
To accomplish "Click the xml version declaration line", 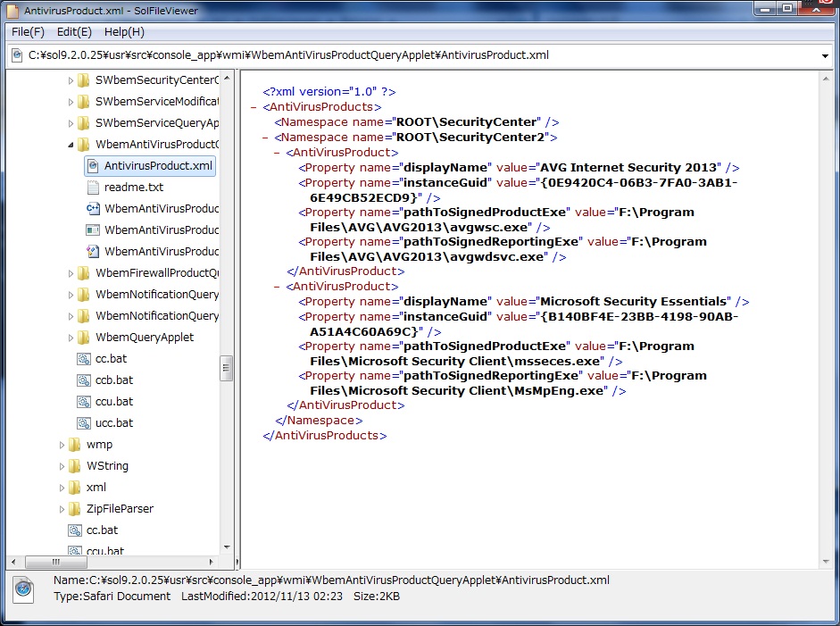I will click(329, 92).
